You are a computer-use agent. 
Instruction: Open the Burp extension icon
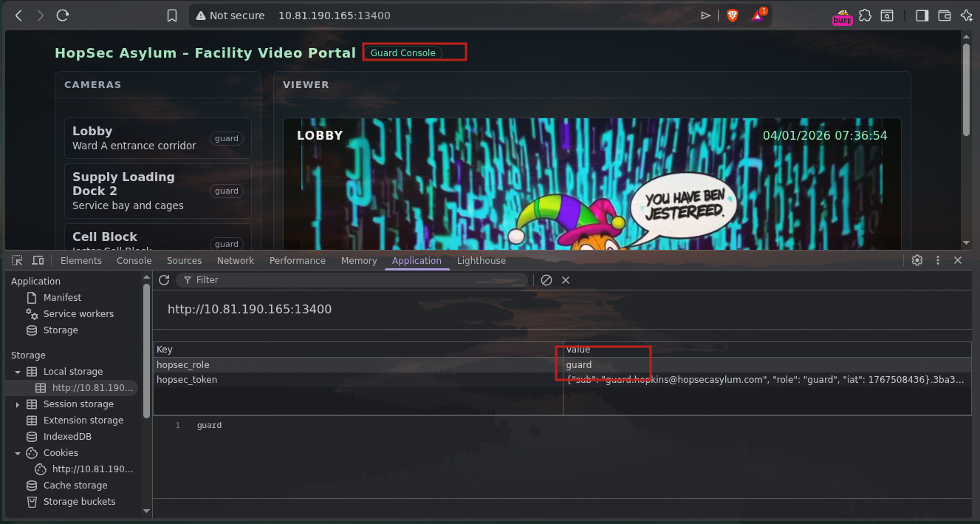(842, 17)
